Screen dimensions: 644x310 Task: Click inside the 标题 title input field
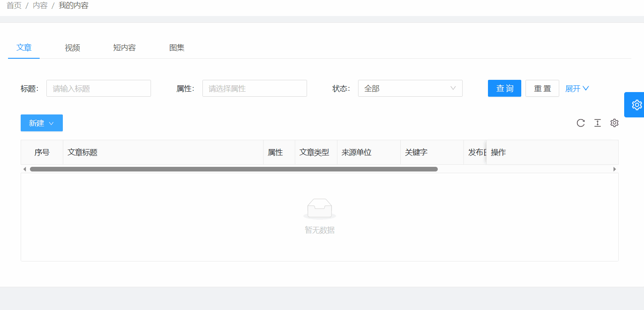pos(98,88)
